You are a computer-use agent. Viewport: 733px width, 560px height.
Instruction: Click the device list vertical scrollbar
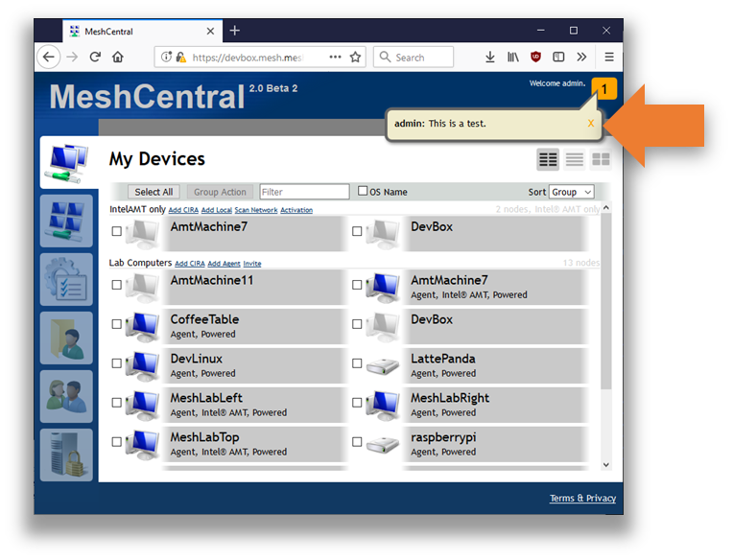(x=605, y=307)
